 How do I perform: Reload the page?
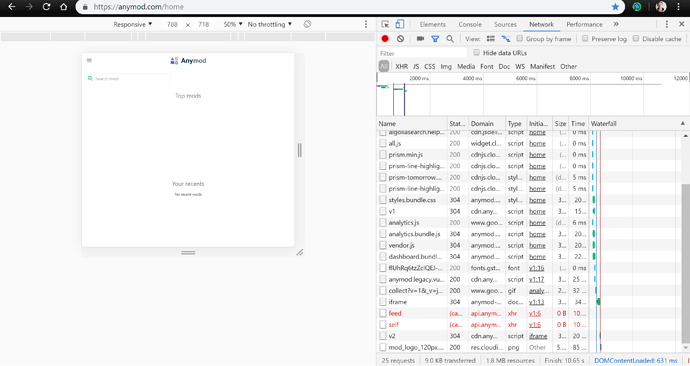(x=46, y=7)
